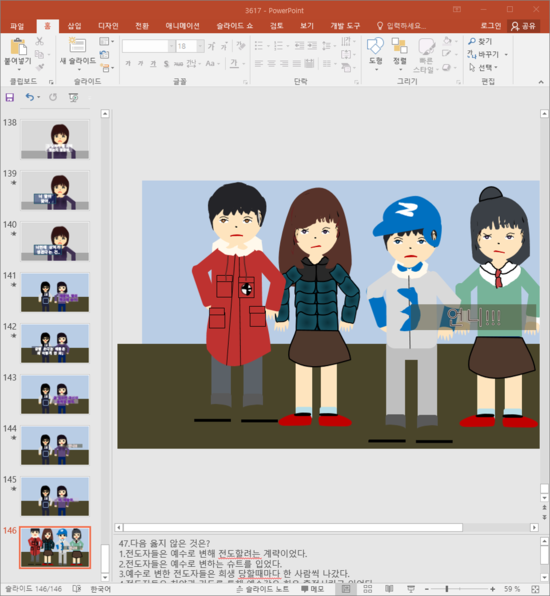
Task: Open the Design (디자인) tab
Action: tap(108, 26)
